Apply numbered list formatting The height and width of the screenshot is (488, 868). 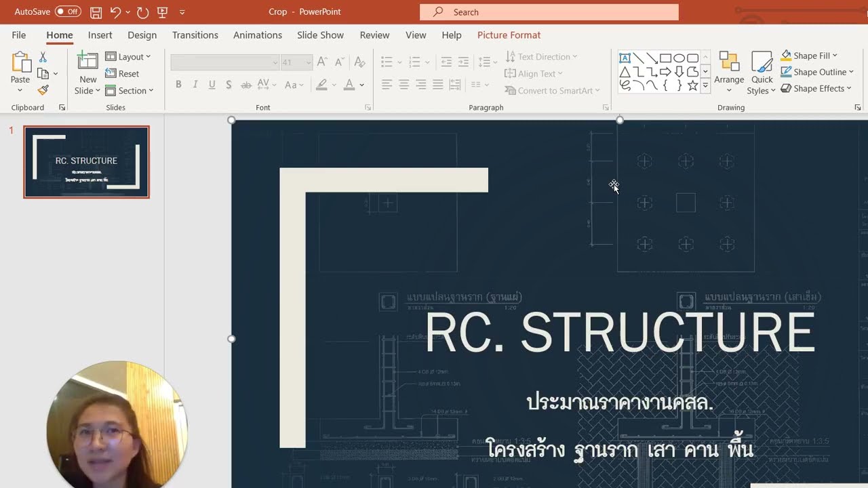point(414,62)
